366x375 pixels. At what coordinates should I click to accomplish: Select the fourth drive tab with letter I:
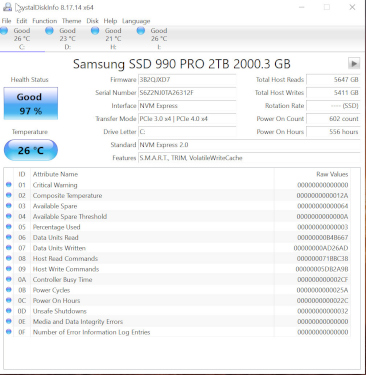pyautogui.click(x=159, y=38)
